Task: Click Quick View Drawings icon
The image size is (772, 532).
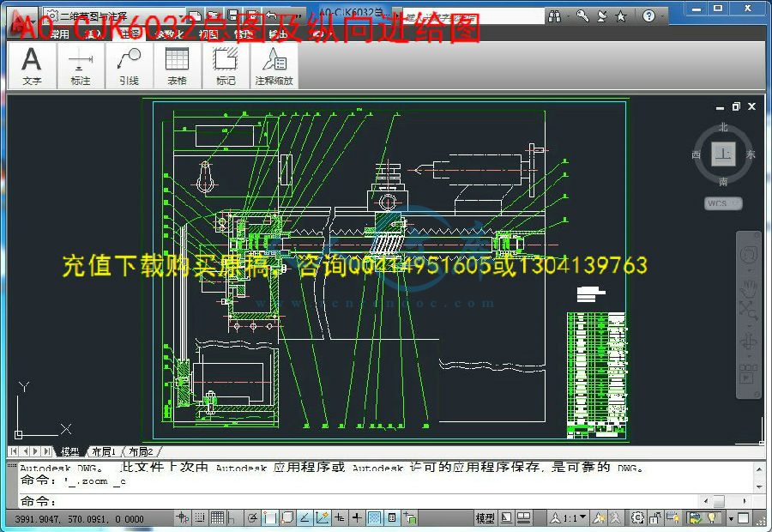Action: [523, 517]
